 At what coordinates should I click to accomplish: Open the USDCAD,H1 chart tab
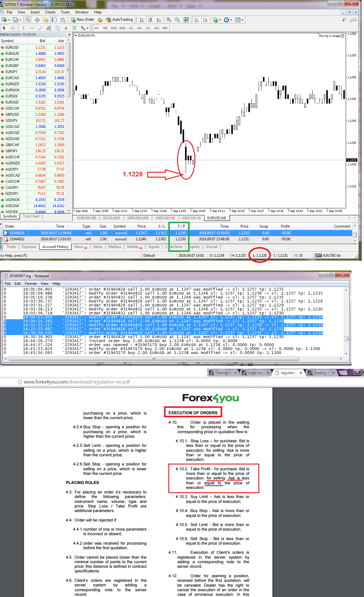click(165, 218)
